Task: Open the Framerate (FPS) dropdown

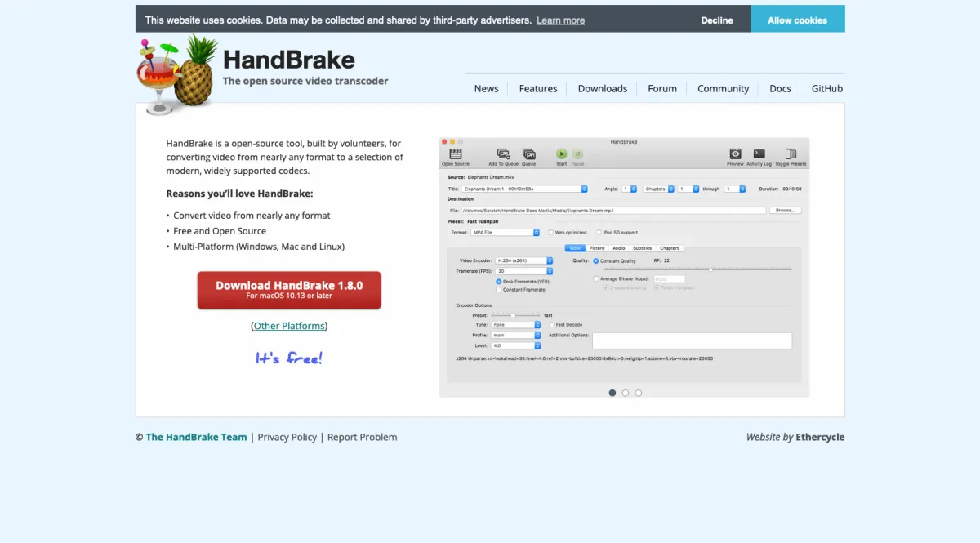Action: pyautogui.click(x=523, y=270)
